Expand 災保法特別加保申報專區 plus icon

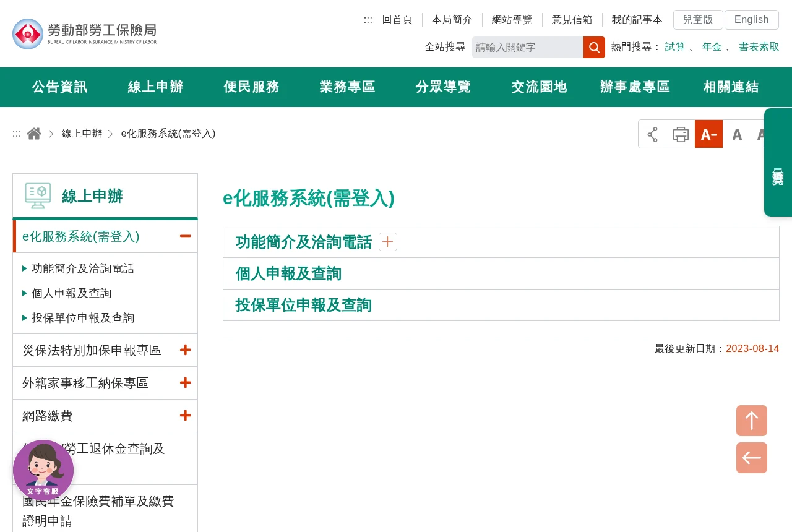(185, 350)
